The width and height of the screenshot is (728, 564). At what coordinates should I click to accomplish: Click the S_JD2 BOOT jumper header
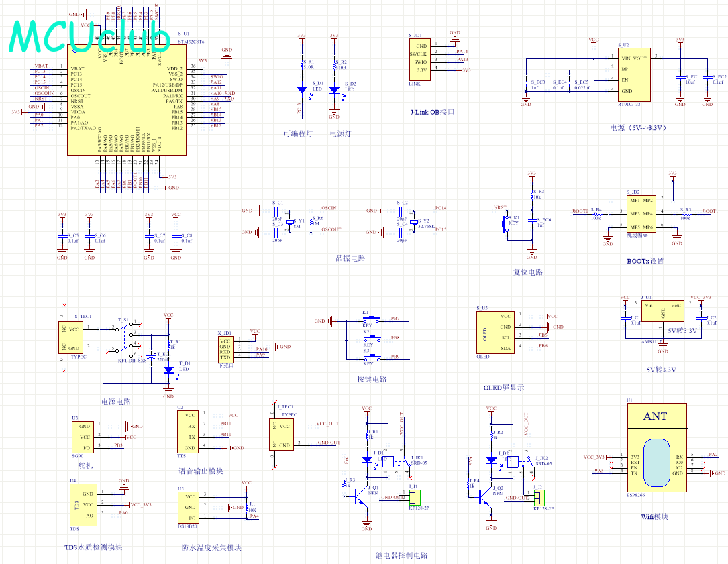[641, 213]
